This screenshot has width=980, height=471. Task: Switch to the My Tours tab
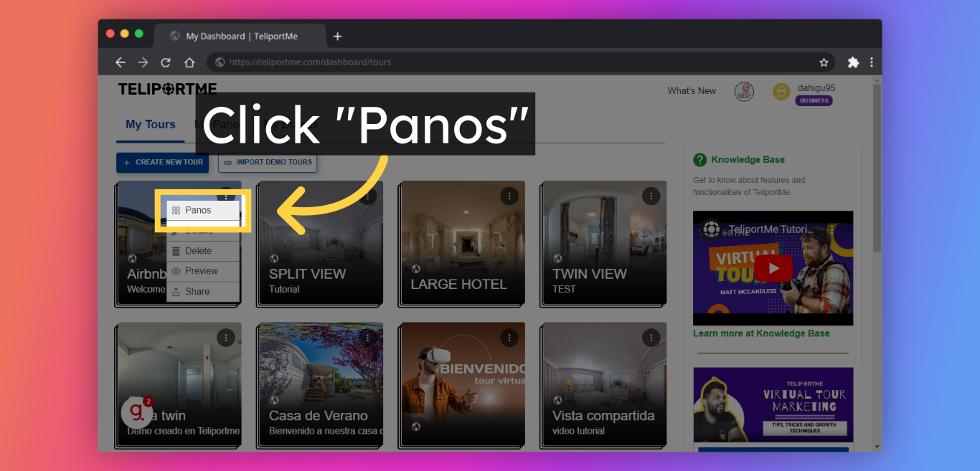pos(151,125)
